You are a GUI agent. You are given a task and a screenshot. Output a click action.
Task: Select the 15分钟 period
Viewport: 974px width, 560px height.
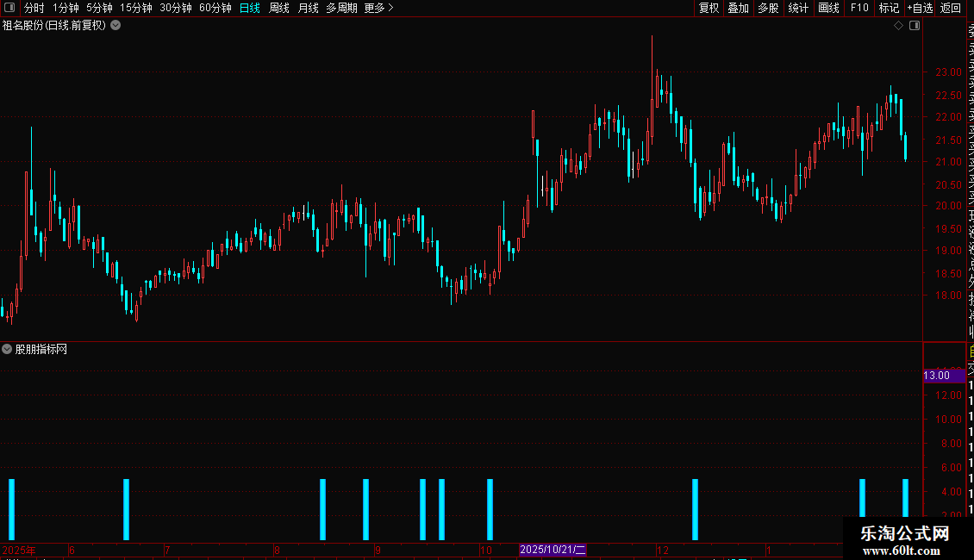[135, 8]
